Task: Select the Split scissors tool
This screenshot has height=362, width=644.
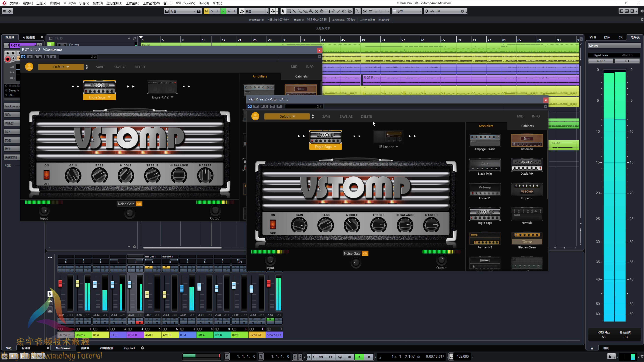Action: pyautogui.click(x=294, y=11)
